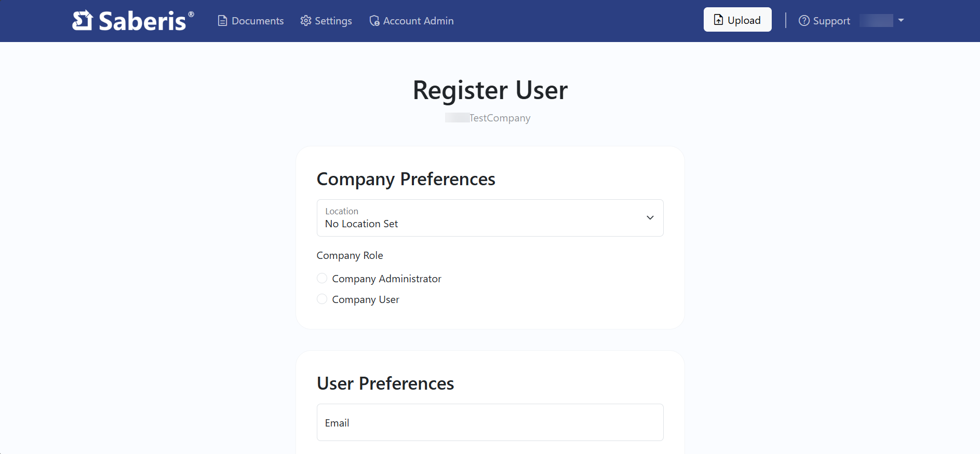The height and width of the screenshot is (454, 980).
Task: Click the Company Administrator label text
Action: pos(386,279)
